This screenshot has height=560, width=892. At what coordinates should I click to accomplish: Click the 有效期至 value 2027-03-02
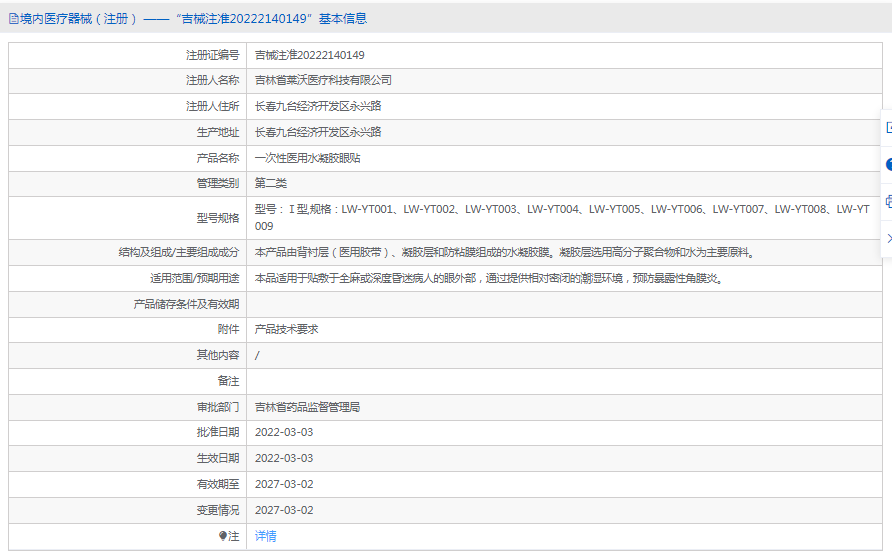pyautogui.click(x=284, y=484)
